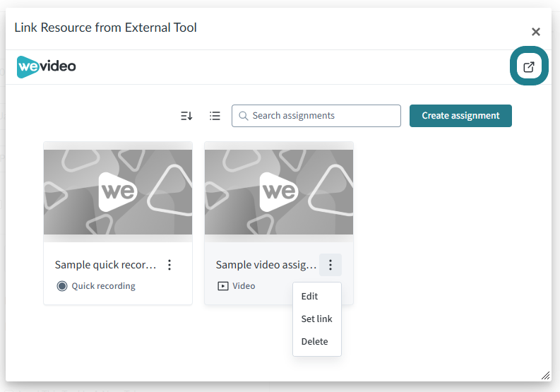Toggle the three-dot menu on Sample video assignment
This screenshot has height=392, width=560.
(330, 265)
